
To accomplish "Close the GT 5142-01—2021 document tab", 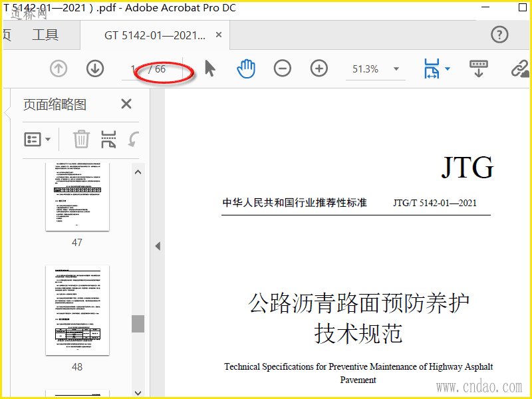I will click(219, 35).
